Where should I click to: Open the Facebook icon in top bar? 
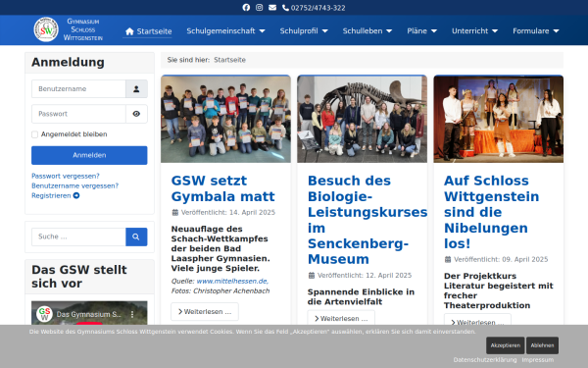click(246, 8)
